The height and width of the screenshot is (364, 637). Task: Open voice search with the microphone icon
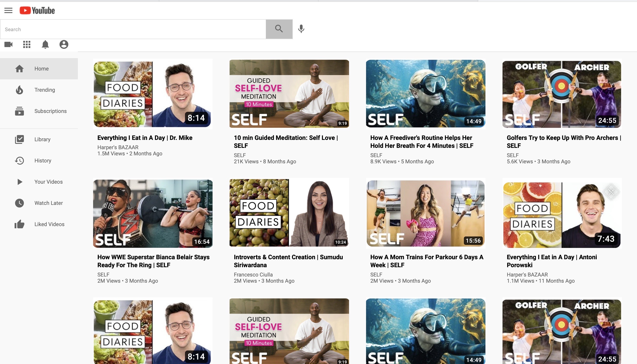[x=301, y=29]
